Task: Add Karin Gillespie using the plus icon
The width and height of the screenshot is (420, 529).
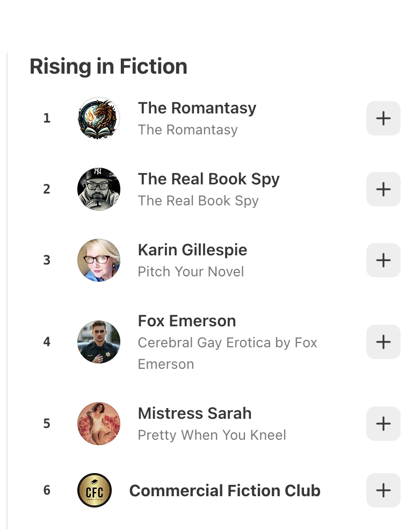Action: click(383, 260)
